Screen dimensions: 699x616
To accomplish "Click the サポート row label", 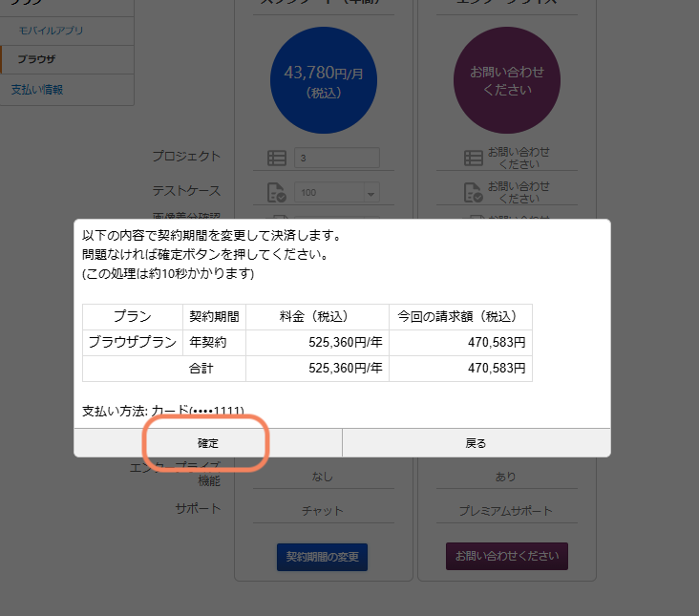I will 198,509.
